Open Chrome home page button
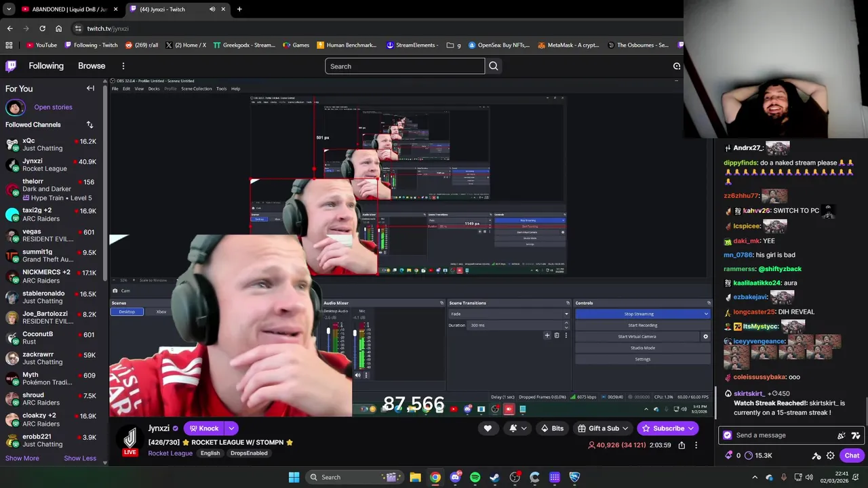The width and height of the screenshot is (868, 488). [58, 28]
